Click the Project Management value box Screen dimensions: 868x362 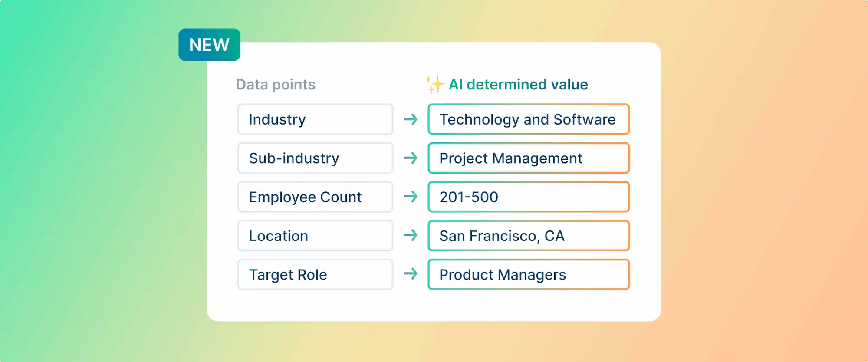pyautogui.click(x=529, y=158)
